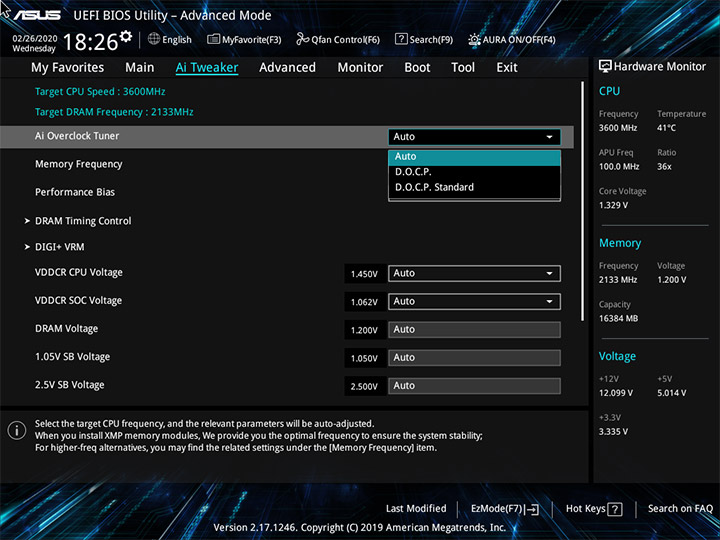Open the Advanced tab
Viewport: 720px width, 540px height.
click(287, 68)
